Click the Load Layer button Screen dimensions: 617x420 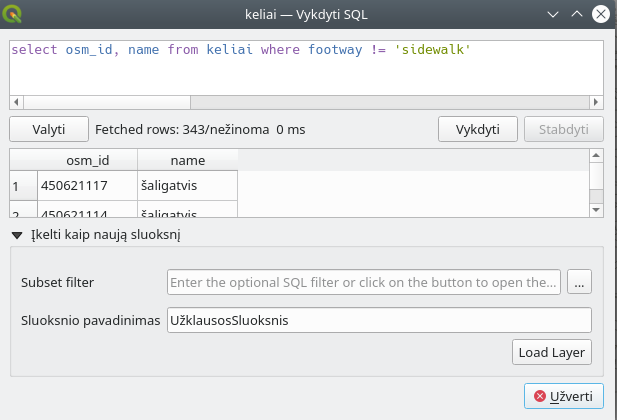click(552, 352)
